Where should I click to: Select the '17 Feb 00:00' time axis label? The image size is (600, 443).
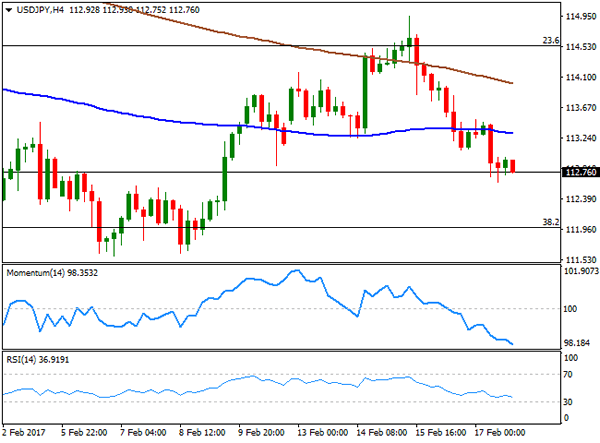pos(500,433)
